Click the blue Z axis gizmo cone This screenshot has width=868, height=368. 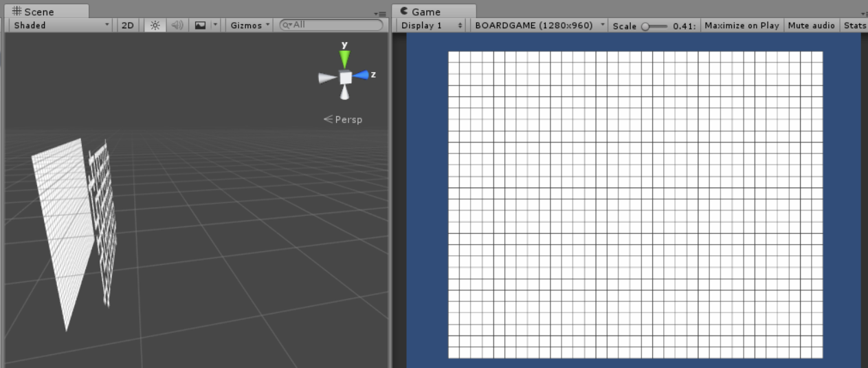[x=362, y=75]
